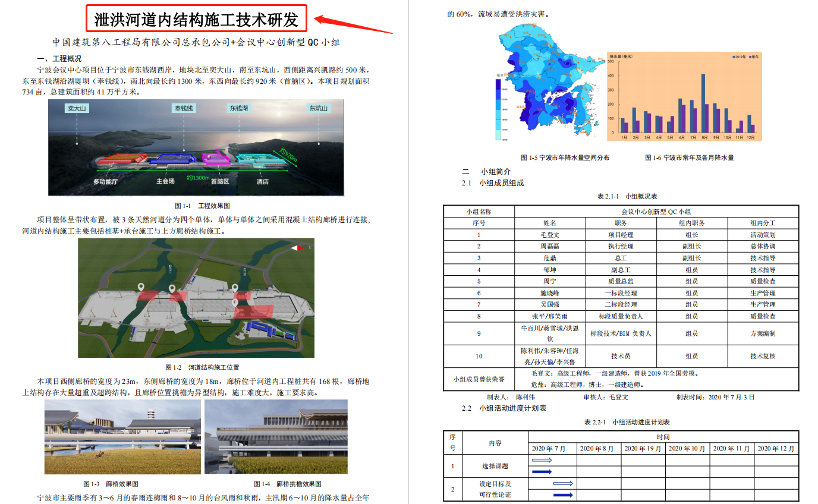818x504 pixels.
Task: Select the corridor bridge rendering above 图 1-3
Action: click(121, 437)
